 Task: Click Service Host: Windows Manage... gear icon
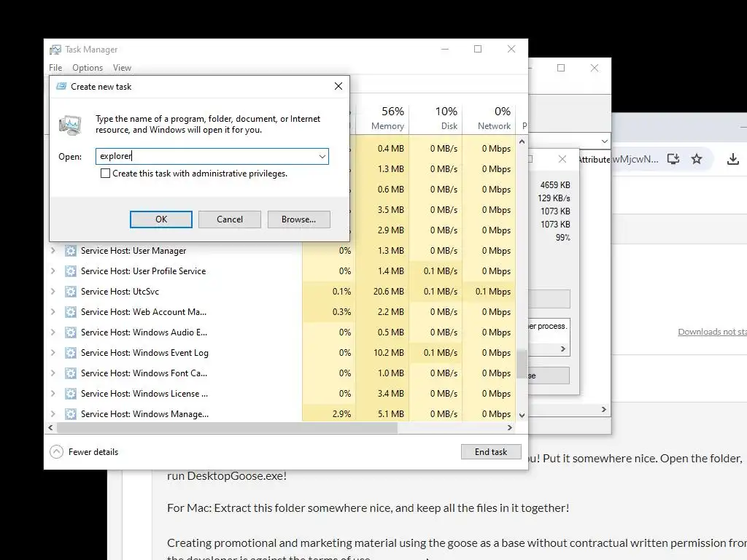[71, 414]
